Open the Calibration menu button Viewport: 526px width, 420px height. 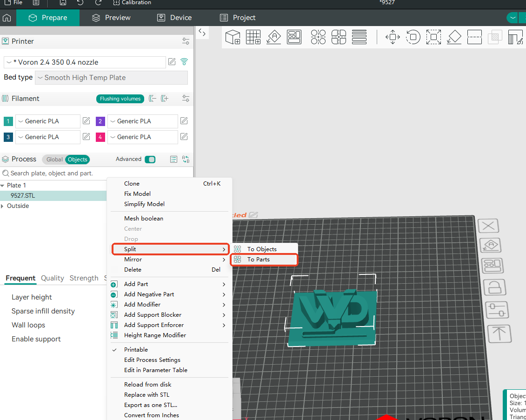tap(132, 3)
